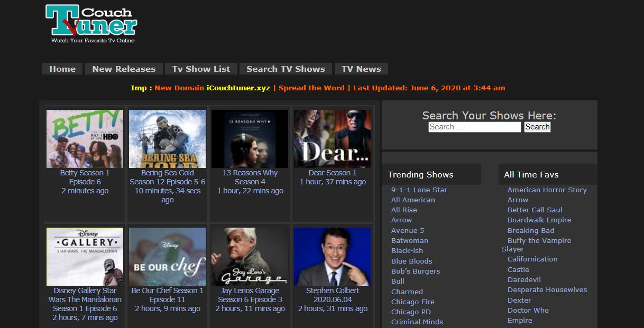Go to the Search TV Shows section
The width and height of the screenshot is (644, 328).
point(286,69)
